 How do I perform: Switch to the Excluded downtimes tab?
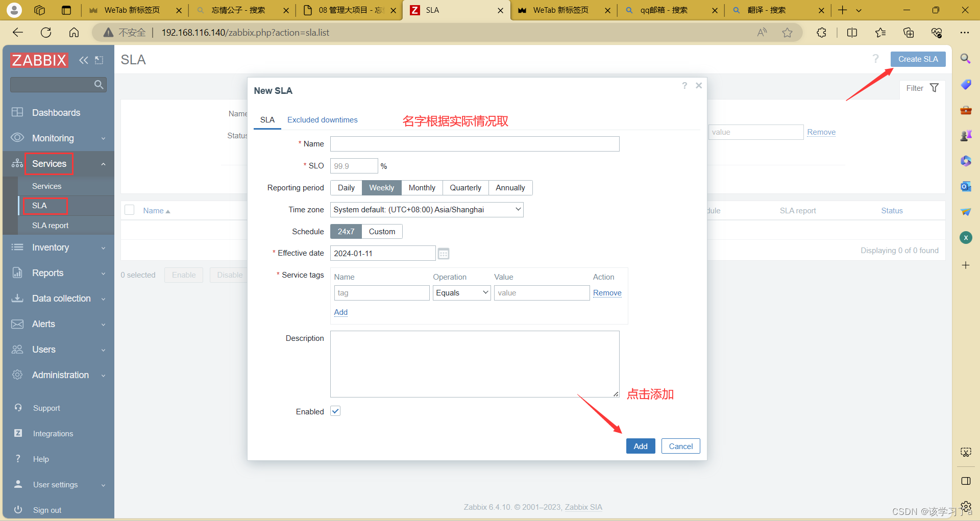click(323, 120)
